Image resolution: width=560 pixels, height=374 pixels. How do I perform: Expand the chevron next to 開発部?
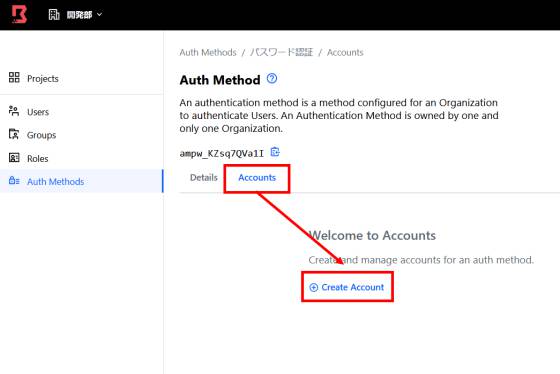pos(100,15)
